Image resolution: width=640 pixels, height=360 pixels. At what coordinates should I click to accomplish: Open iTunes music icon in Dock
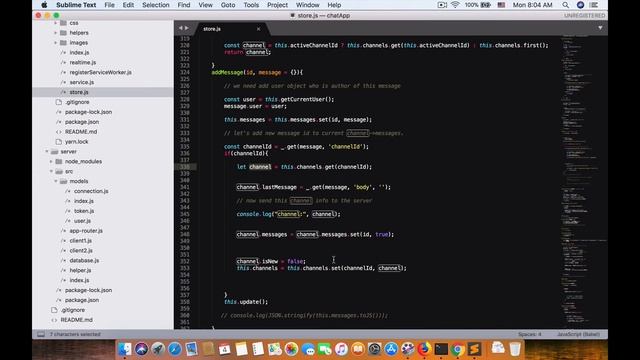click(341, 349)
